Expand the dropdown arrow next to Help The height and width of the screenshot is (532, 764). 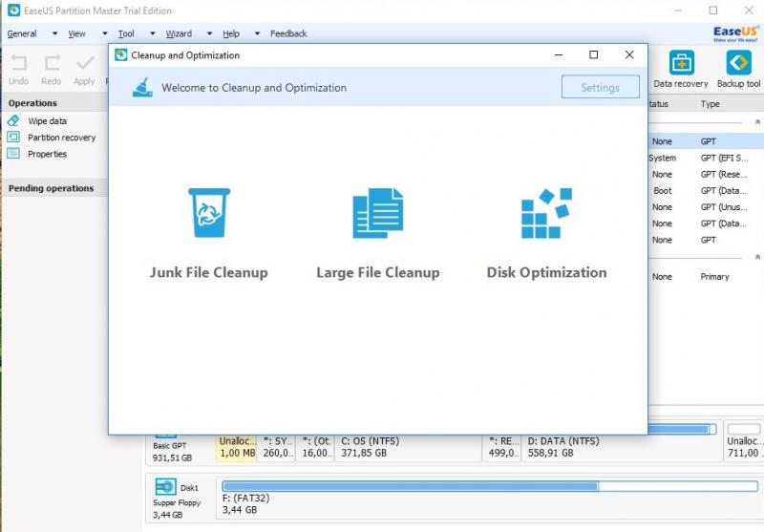[257, 33]
